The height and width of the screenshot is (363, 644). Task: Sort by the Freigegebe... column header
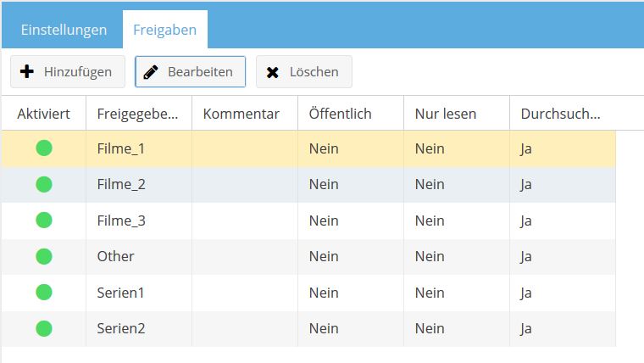tap(139, 114)
